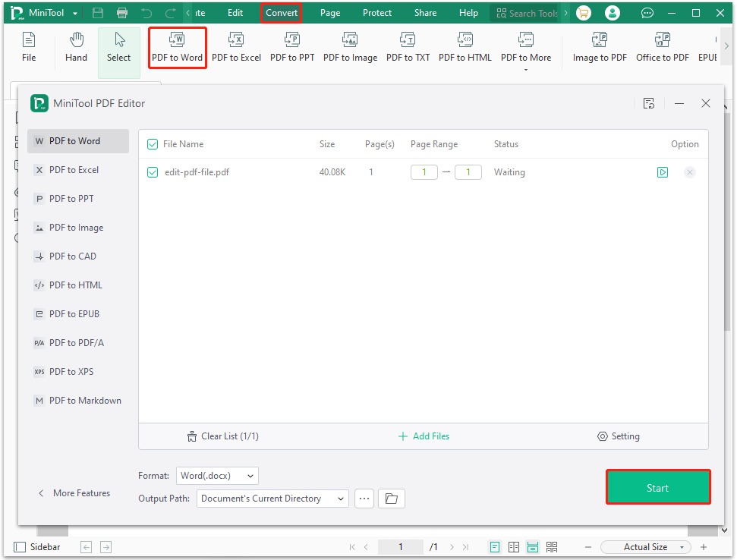Open the Edit menu tab
The image size is (737, 560).
coord(235,13)
